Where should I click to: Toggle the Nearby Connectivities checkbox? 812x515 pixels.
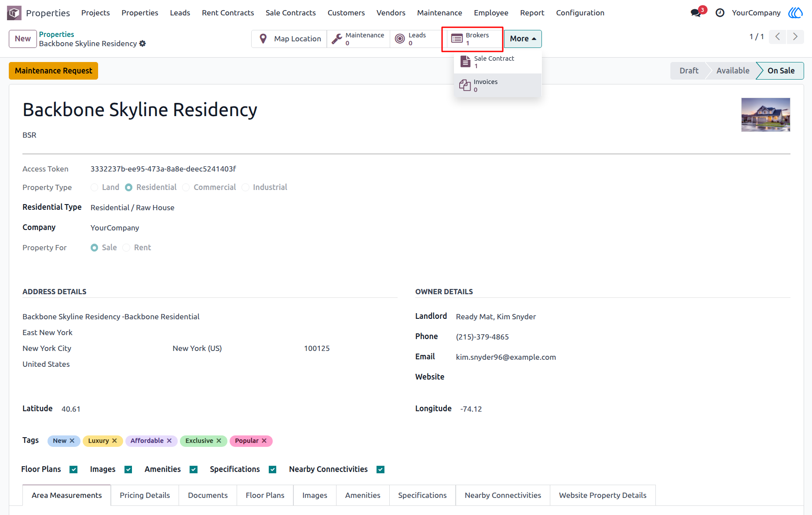[x=380, y=470]
